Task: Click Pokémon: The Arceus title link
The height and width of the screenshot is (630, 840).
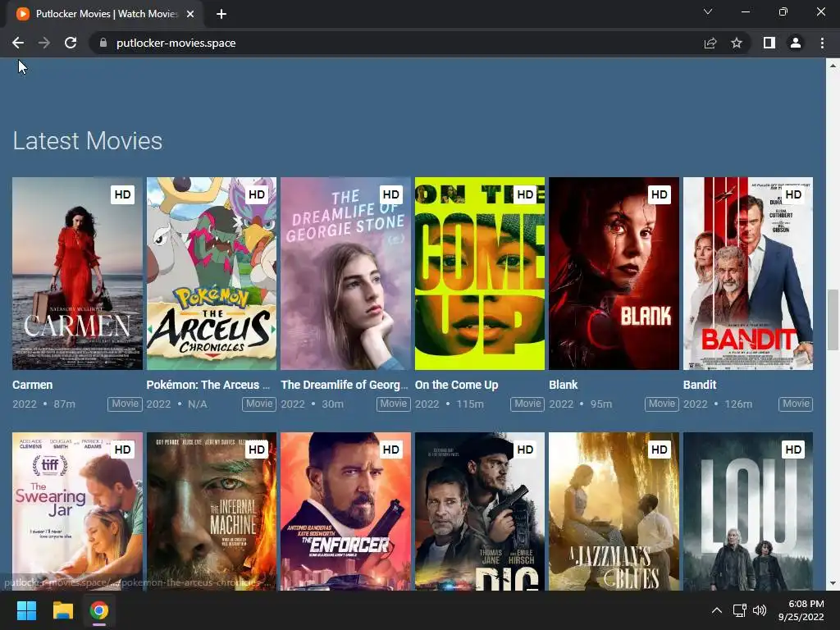Action: coord(208,385)
